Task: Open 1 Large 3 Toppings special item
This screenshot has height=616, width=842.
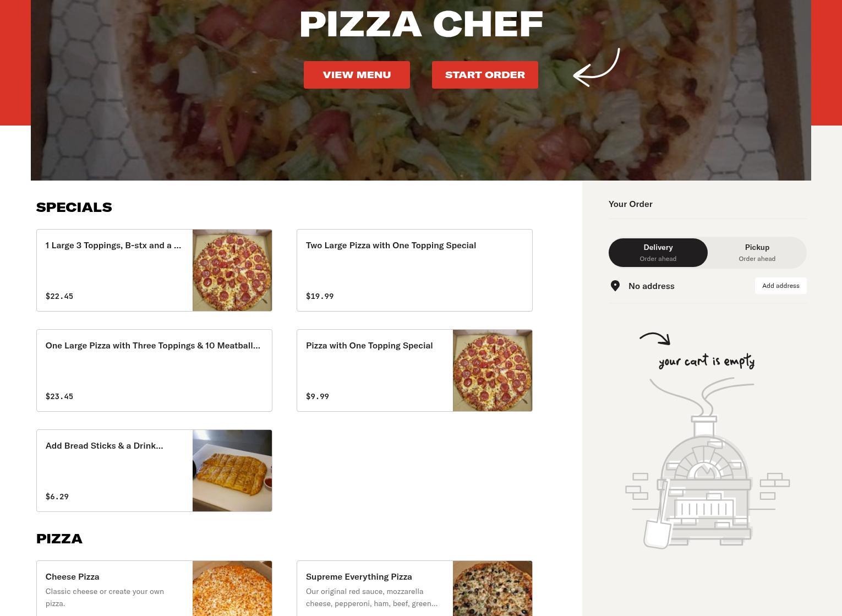Action: click(x=154, y=270)
